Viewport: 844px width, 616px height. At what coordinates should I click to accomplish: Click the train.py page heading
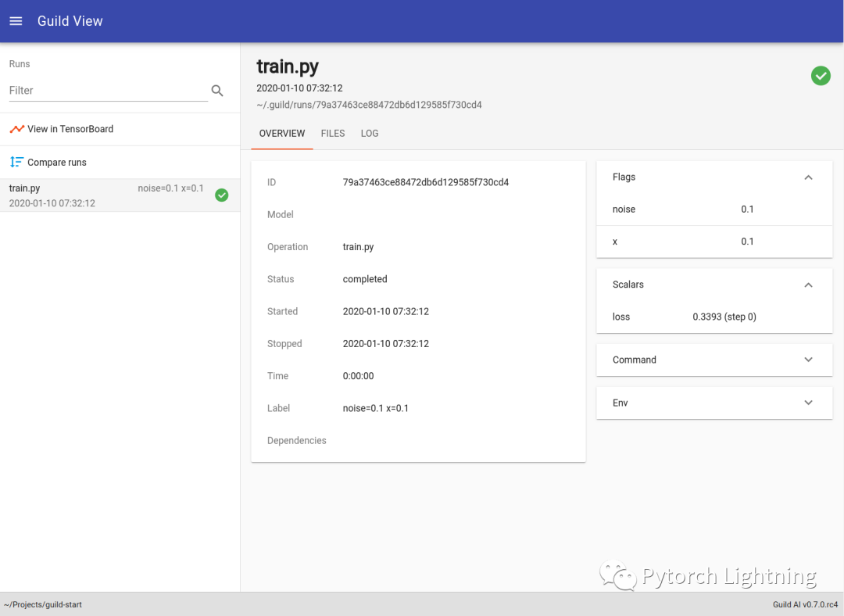[x=288, y=66]
